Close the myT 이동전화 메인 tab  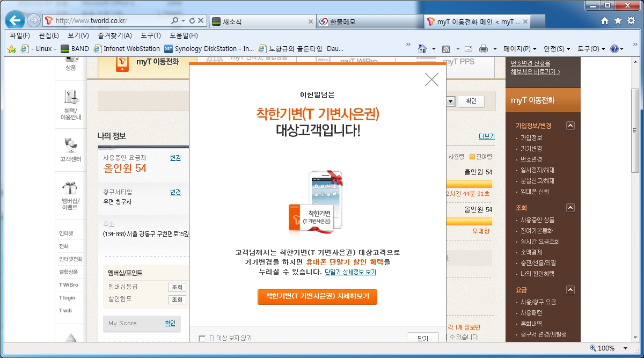click(525, 22)
